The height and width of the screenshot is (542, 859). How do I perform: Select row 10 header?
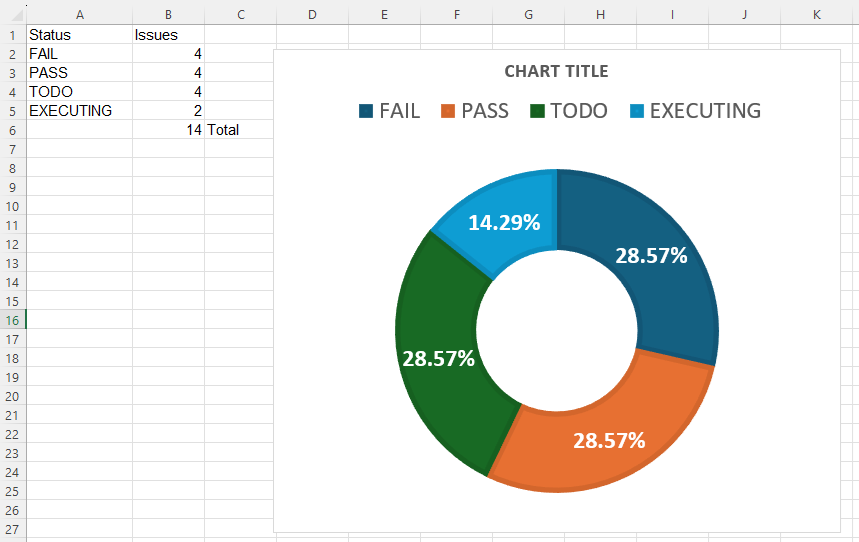click(x=13, y=206)
